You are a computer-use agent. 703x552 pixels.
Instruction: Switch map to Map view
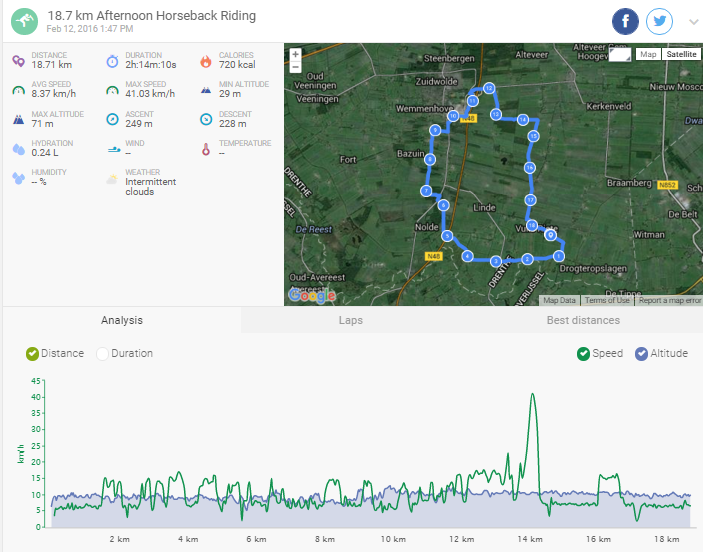[x=648, y=54]
